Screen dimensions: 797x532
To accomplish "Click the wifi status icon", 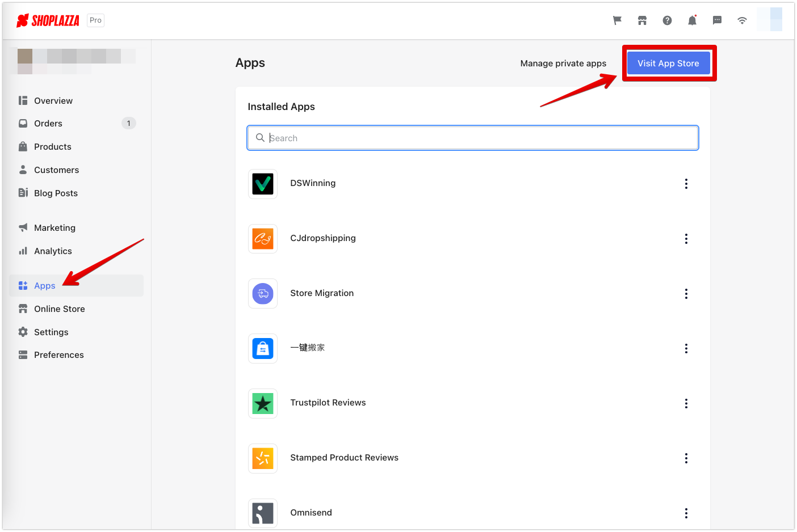I will click(x=742, y=20).
